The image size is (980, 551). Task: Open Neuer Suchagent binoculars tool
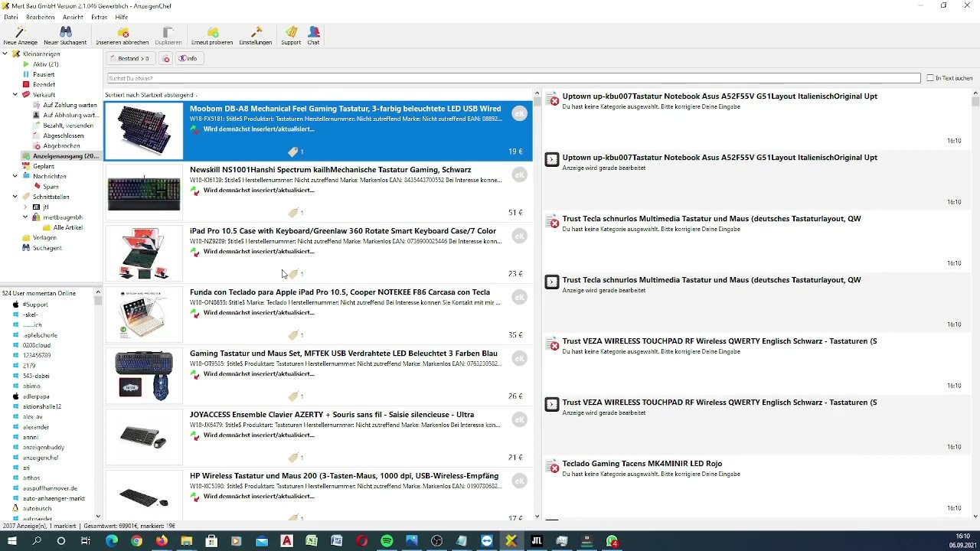pyautogui.click(x=65, y=35)
